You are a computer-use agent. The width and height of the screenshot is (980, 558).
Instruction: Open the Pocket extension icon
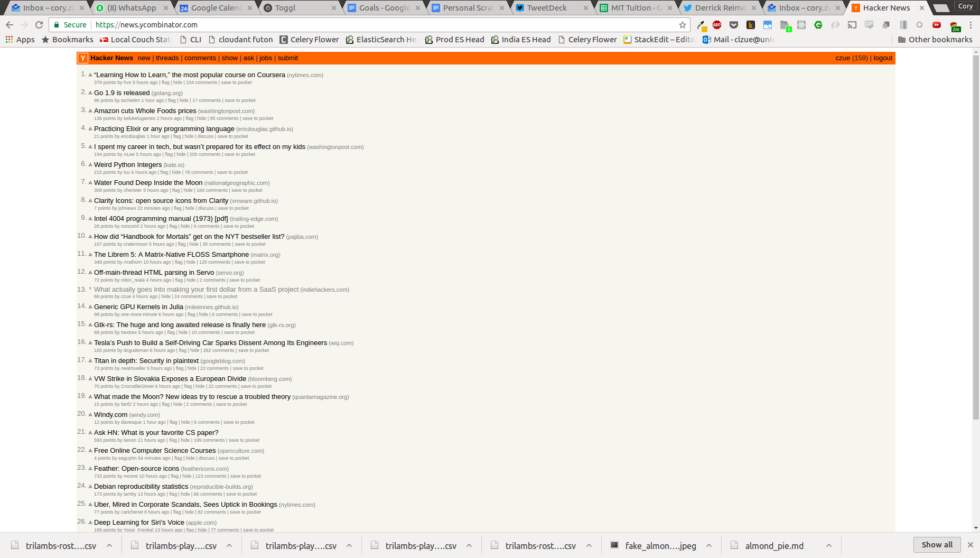(734, 25)
